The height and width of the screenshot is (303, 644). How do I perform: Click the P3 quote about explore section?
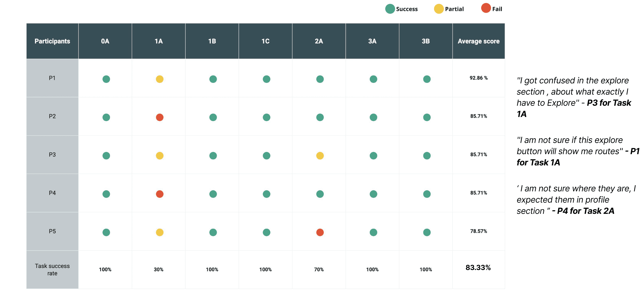[x=574, y=97]
